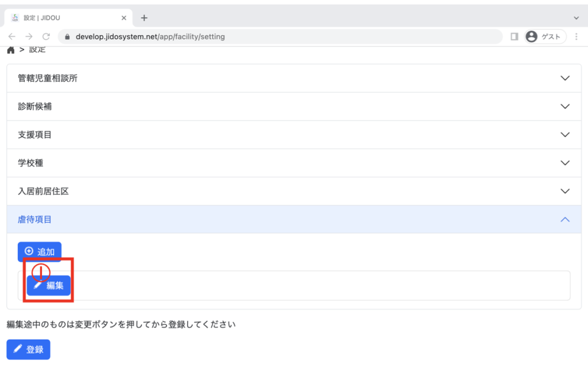The image size is (588, 392).
Task: Click the 編集 edit button
Action: 49,285
